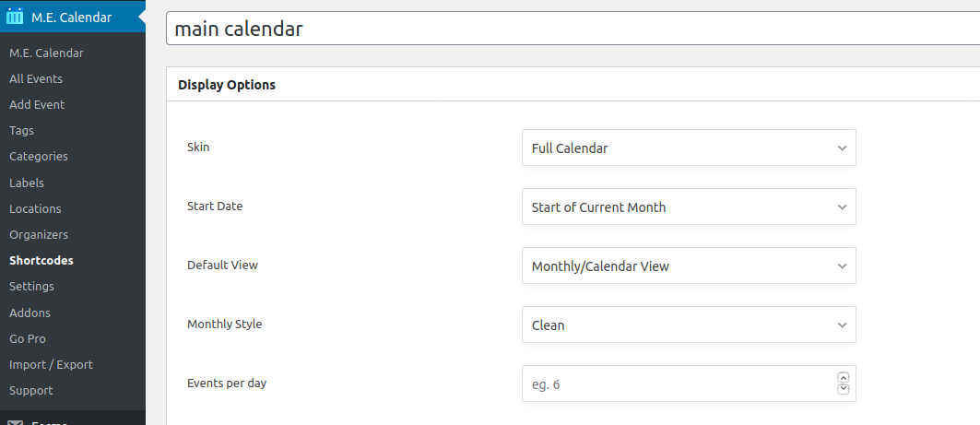Open the Skin dropdown
The height and width of the screenshot is (425, 980).
coord(689,148)
